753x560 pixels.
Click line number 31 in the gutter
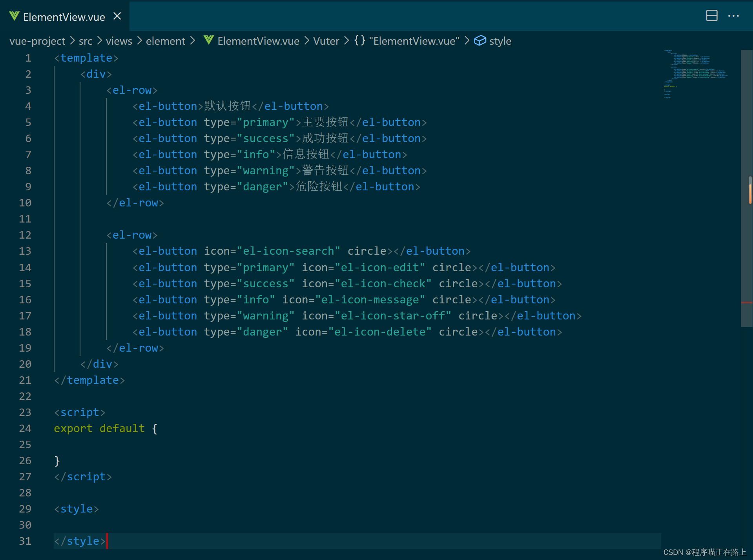click(25, 541)
